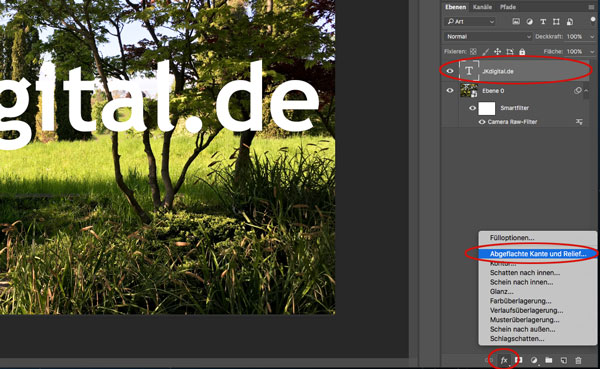Add a layer mask to the layer
600x369 pixels.
[518, 360]
